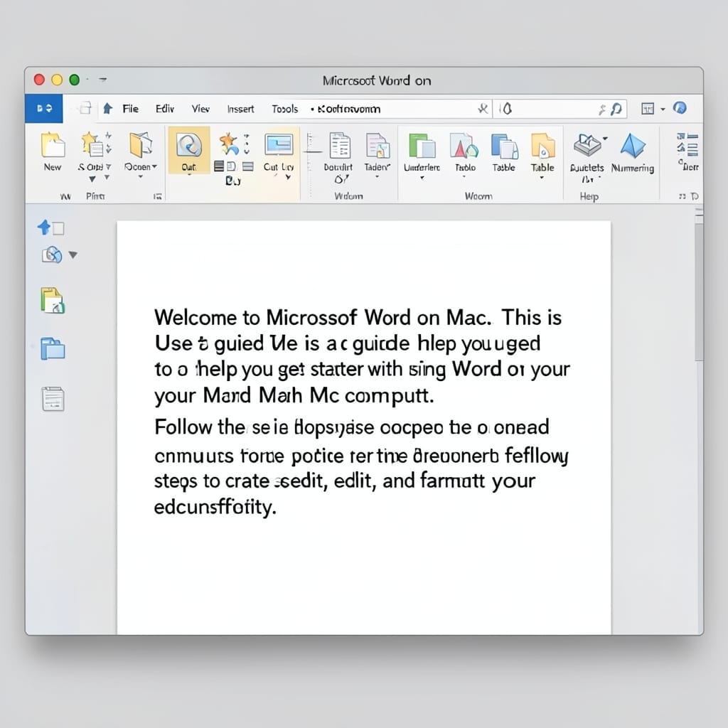The height and width of the screenshot is (728, 728).
Task: Open the title bar dropdown arrow
Action: pos(103,80)
